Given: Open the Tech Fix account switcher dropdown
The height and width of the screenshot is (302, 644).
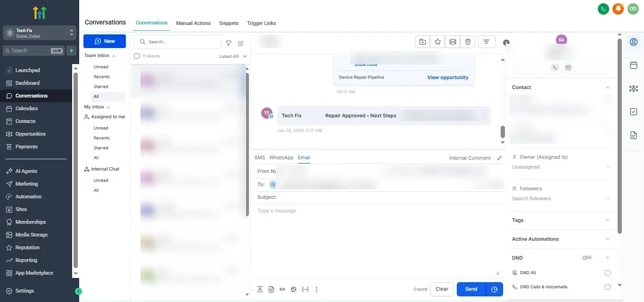Looking at the screenshot, I should pos(40,33).
